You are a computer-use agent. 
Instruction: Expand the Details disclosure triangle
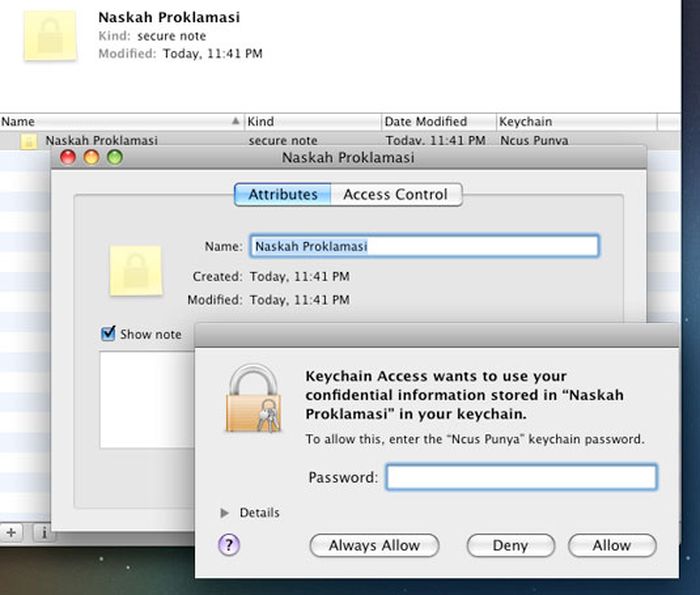point(225,513)
